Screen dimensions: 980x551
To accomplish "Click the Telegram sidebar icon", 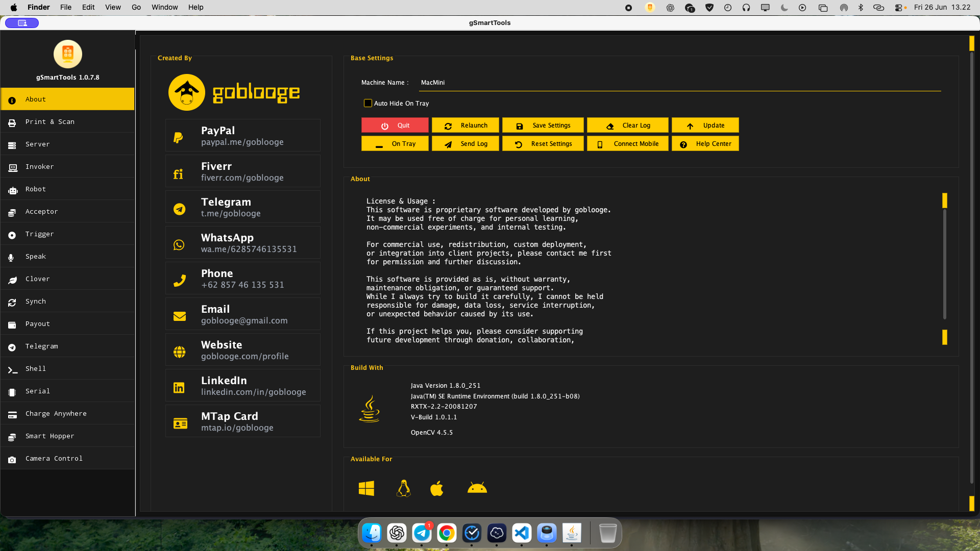I will pos(12,347).
